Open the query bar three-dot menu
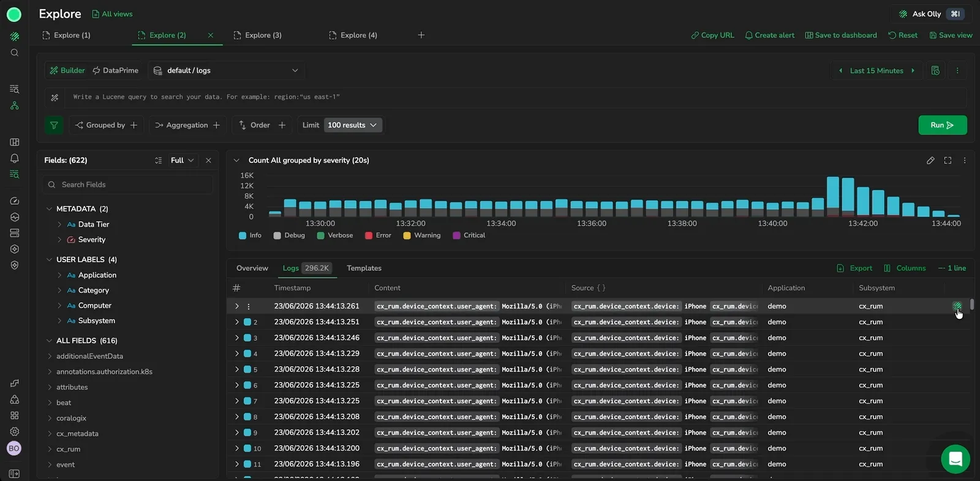The image size is (980, 481). coord(957,70)
